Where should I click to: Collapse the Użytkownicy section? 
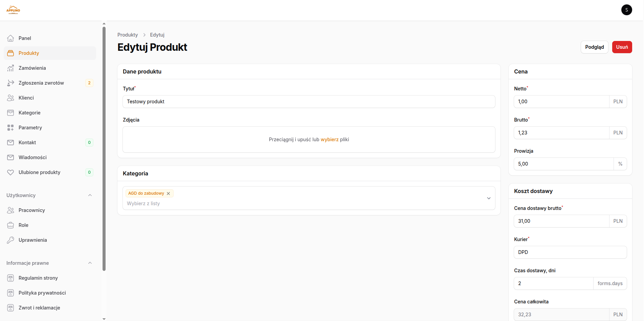pyautogui.click(x=90, y=195)
